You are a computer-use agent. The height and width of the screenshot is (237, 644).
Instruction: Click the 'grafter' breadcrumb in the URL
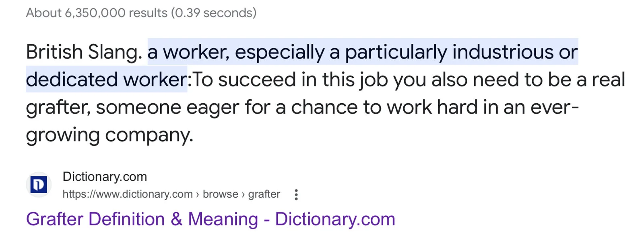point(264,194)
